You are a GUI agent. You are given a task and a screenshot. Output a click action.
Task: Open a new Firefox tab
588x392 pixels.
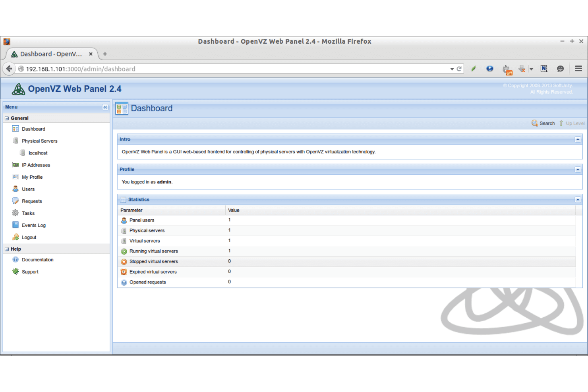pos(105,54)
